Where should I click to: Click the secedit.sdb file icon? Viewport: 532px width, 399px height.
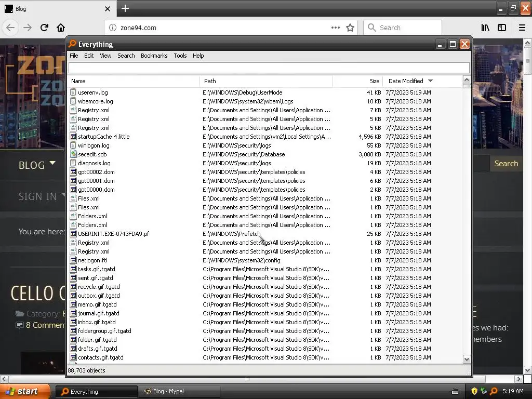tap(73, 154)
